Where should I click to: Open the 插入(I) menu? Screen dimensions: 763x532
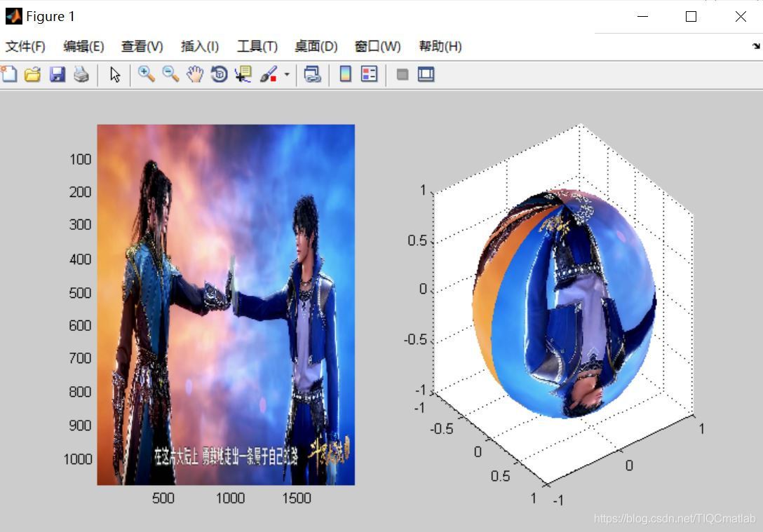tap(200, 46)
